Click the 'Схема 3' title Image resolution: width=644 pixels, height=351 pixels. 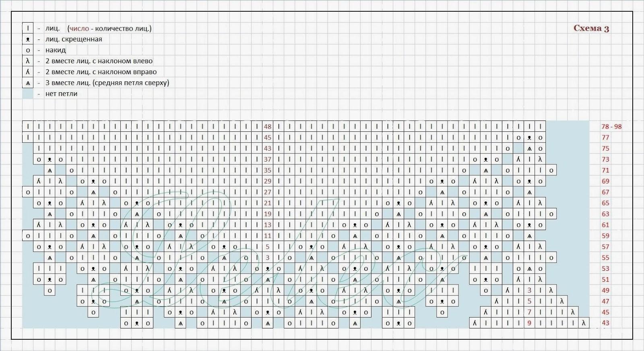point(591,28)
